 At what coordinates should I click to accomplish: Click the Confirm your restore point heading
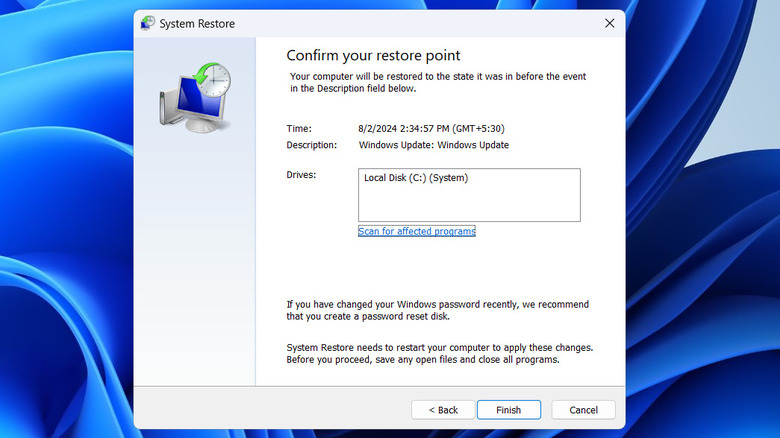pyautogui.click(x=373, y=55)
